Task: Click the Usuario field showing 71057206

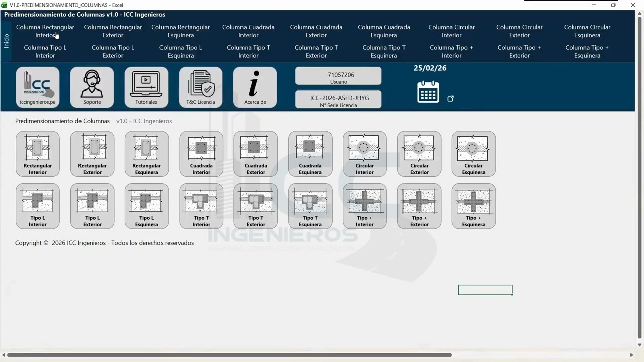Action: pyautogui.click(x=338, y=76)
